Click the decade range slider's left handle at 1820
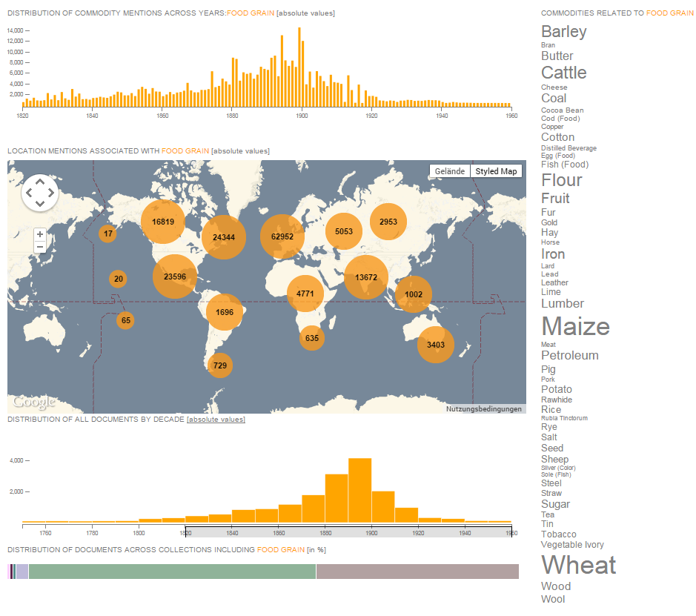 pos(185,531)
